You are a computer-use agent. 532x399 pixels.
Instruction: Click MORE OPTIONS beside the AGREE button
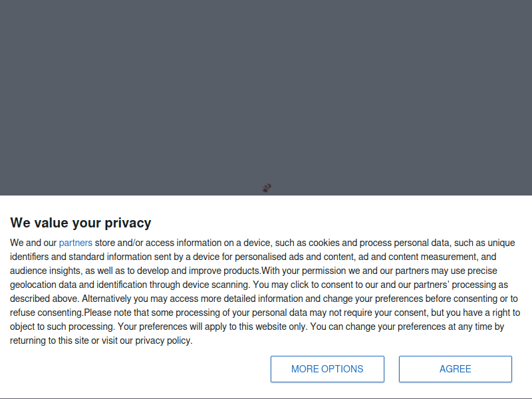[x=327, y=369]
